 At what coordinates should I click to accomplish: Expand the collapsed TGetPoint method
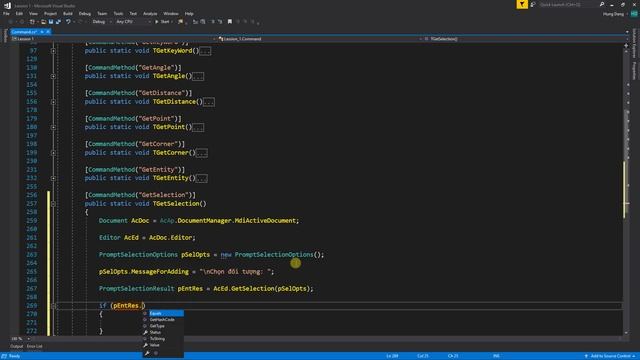(x=53, y=127)
